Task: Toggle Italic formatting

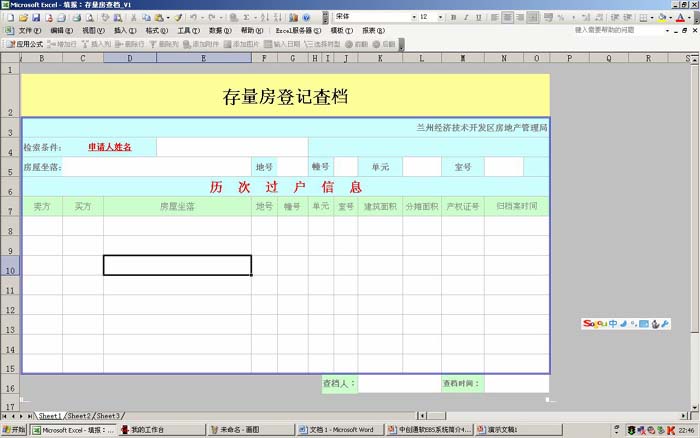Action: click(467, 18)
